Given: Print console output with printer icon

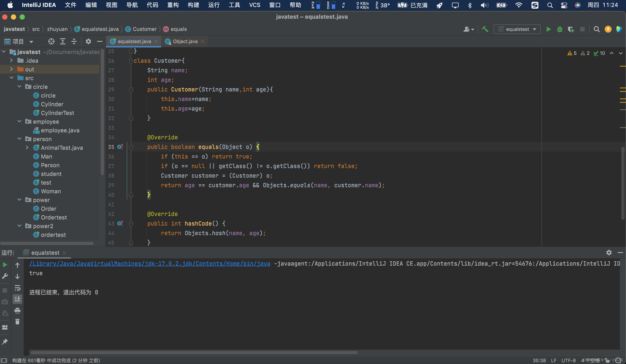Looking at the screenshot, I should click(17, 310).
